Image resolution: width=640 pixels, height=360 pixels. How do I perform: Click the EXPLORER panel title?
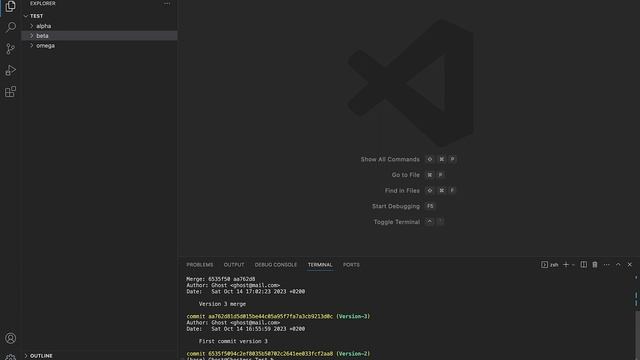pos(42,3)
